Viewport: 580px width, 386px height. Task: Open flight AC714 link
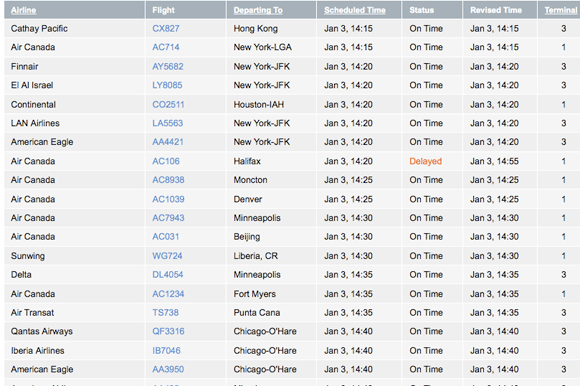click(166, 47)
